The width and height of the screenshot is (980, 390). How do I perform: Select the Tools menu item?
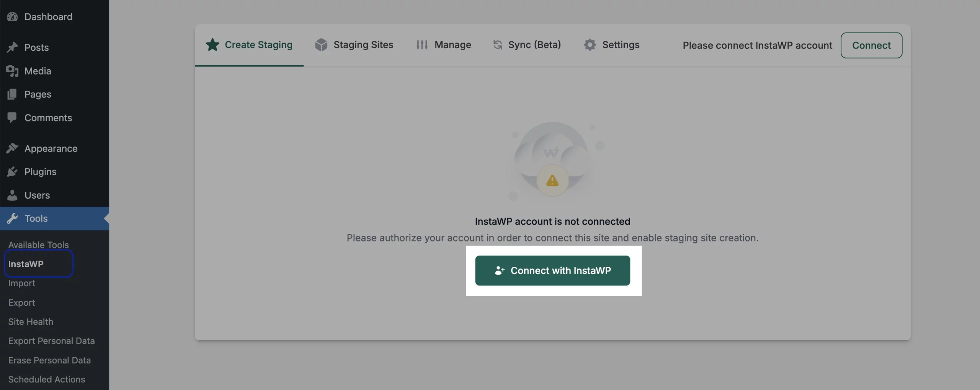[x=54, y=218]
